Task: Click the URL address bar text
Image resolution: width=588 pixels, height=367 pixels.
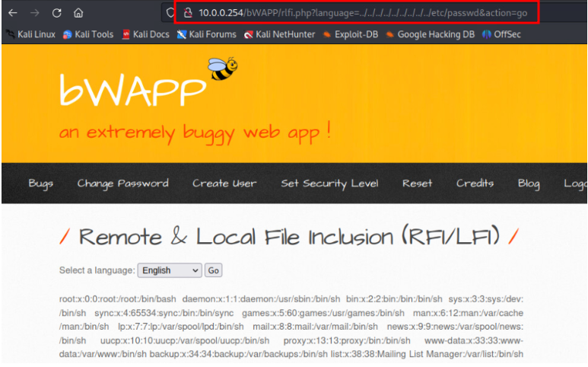Action: coord(363,13)
